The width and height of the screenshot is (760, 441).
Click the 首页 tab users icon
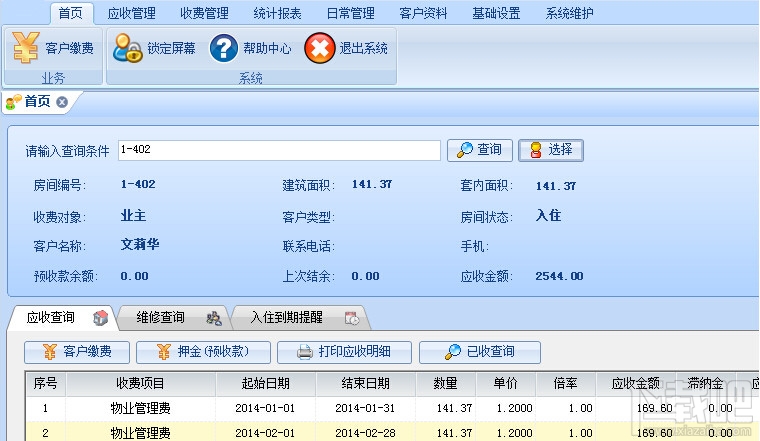click(x=14, y=102)
